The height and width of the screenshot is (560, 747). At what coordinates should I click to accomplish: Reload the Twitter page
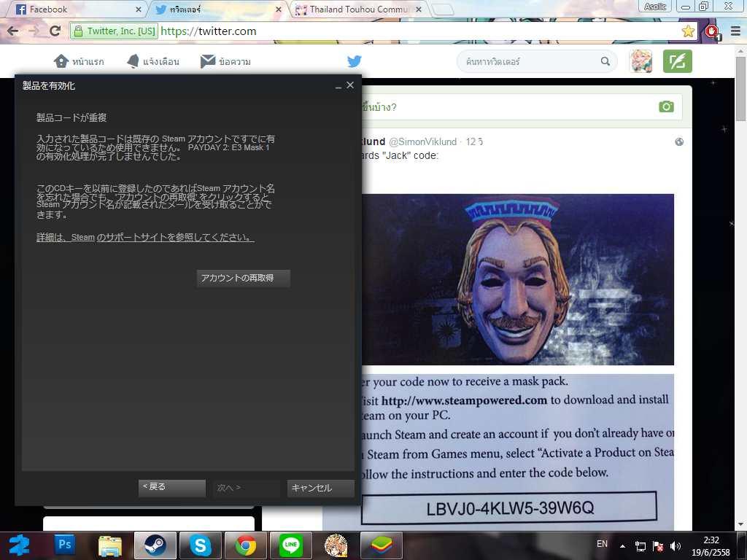(55, 31)
